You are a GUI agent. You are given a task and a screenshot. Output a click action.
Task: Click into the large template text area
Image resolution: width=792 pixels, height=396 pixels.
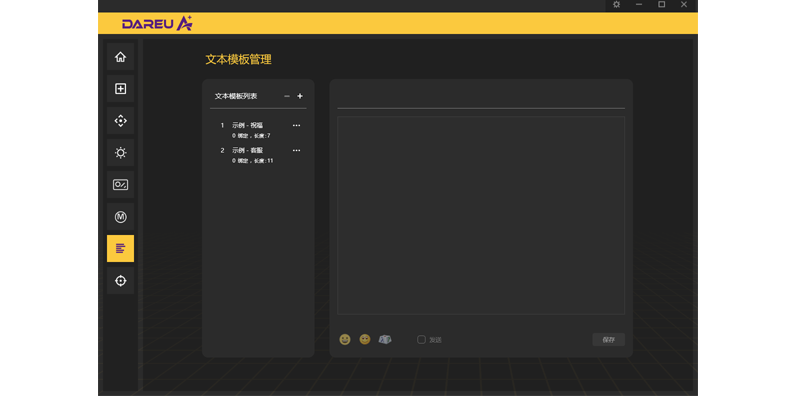coord(481,216)
